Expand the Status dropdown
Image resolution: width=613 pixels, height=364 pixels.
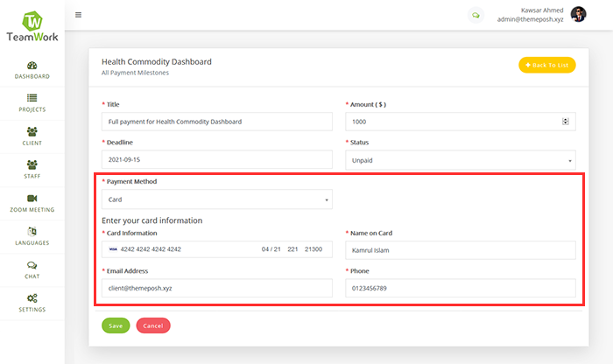click(x=461, y=161)
